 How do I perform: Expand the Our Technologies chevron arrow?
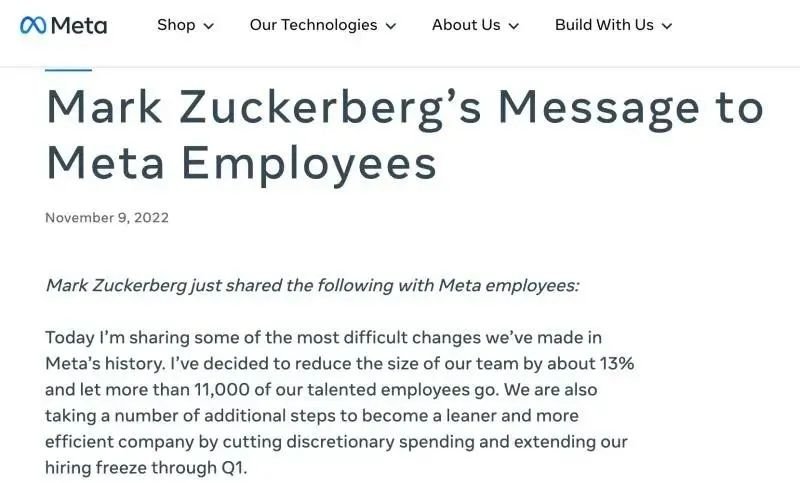391,26
